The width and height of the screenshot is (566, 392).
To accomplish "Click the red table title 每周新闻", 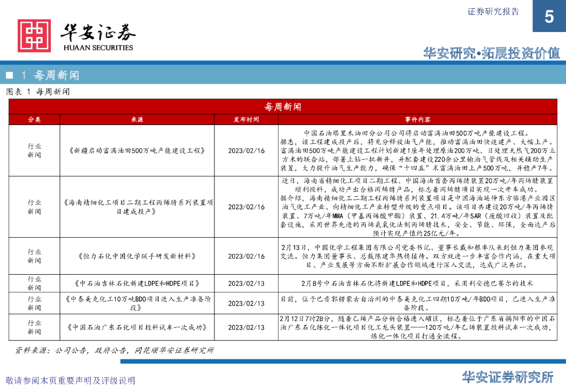I will click(x=282, y=107).
